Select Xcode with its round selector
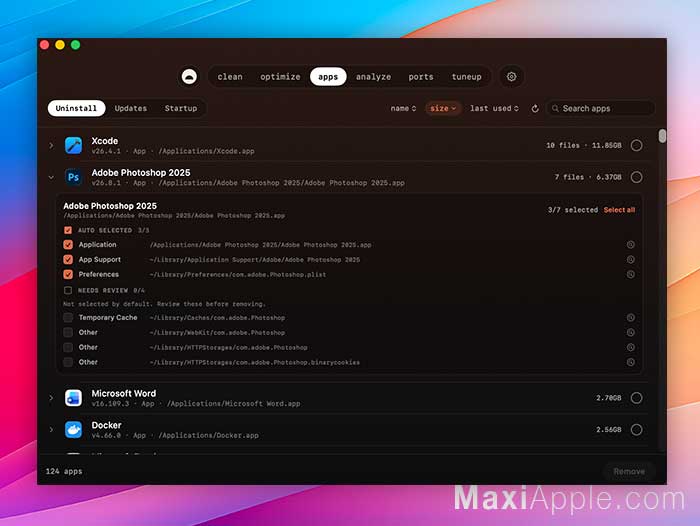This screenshot has width=700, height=526. tap(637, 146)
